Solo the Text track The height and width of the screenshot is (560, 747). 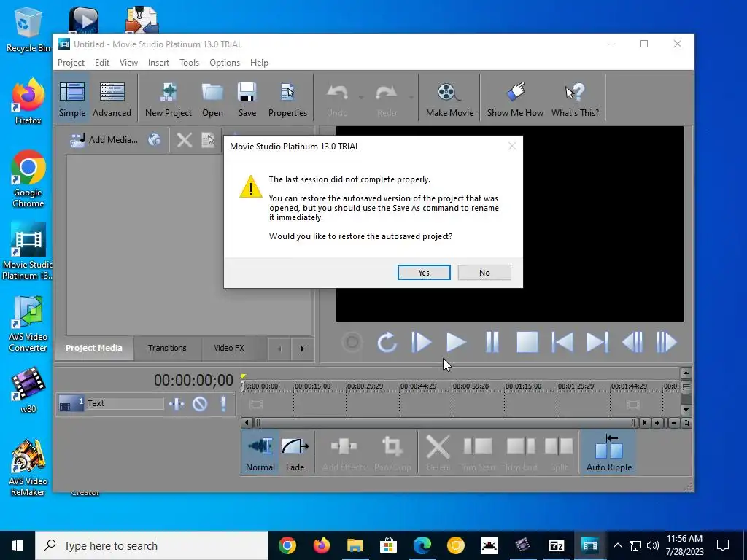[x=223, y=404]
